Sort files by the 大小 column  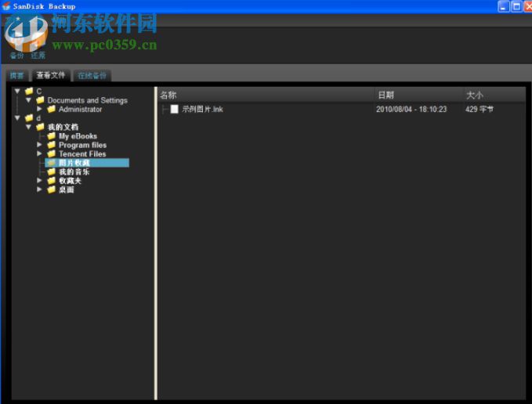pyautogui.click(x=494, y=95)
